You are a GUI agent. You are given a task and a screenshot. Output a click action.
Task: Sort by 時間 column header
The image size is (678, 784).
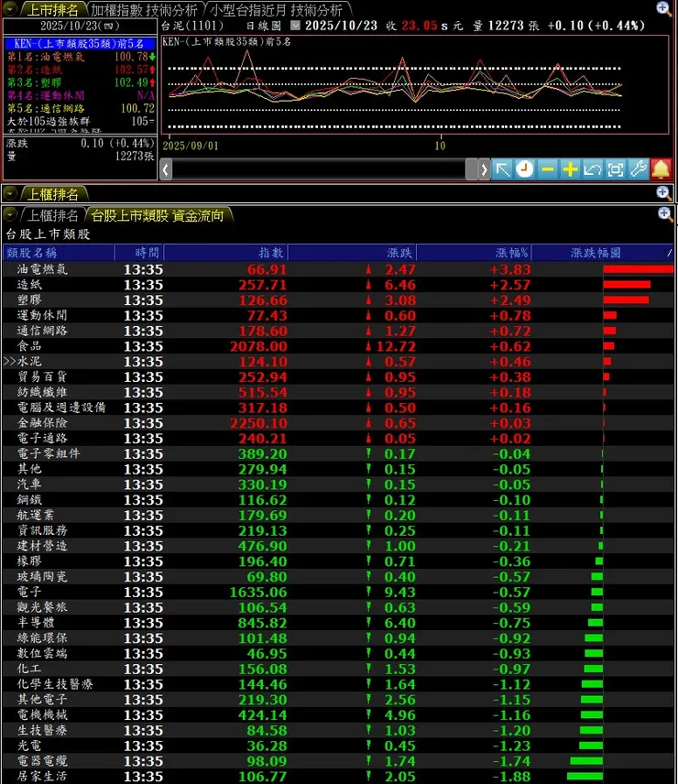tap(139, 253)
